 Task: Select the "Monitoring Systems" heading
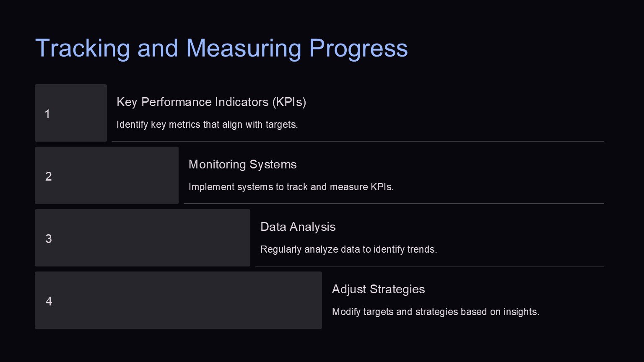click(x=242, y=164)
